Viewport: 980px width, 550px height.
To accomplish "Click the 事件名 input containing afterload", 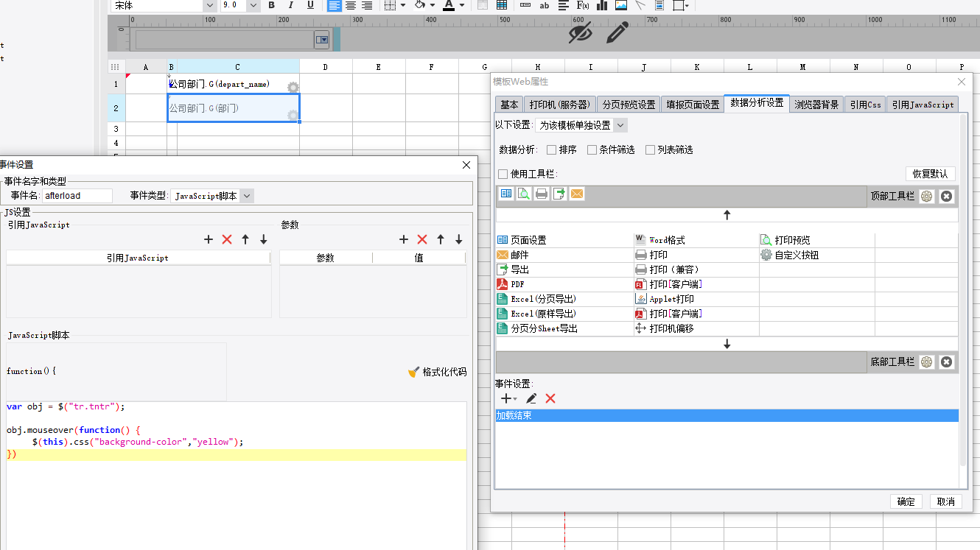I will click(x=77, y=196).
